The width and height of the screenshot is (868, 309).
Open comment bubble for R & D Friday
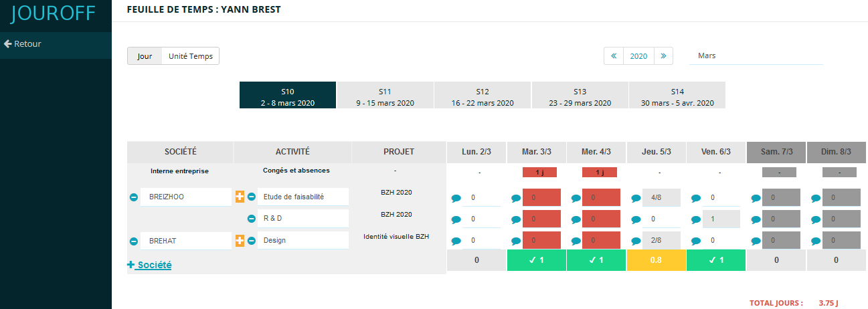point(695,219)
